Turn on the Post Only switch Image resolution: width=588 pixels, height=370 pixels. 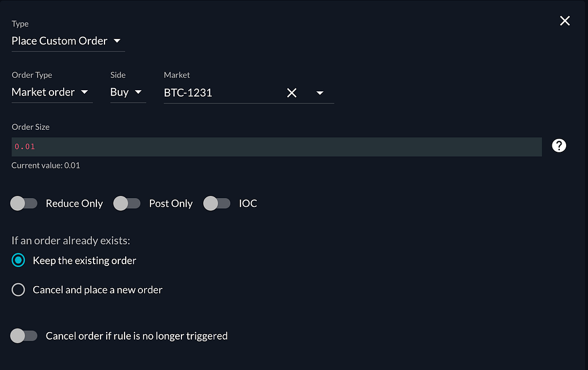(127, 203)
